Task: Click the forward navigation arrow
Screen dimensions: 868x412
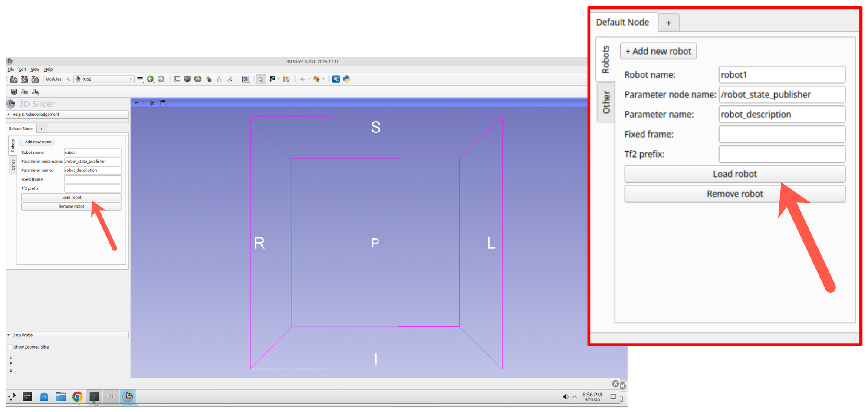Action: [x=161, y=79]
